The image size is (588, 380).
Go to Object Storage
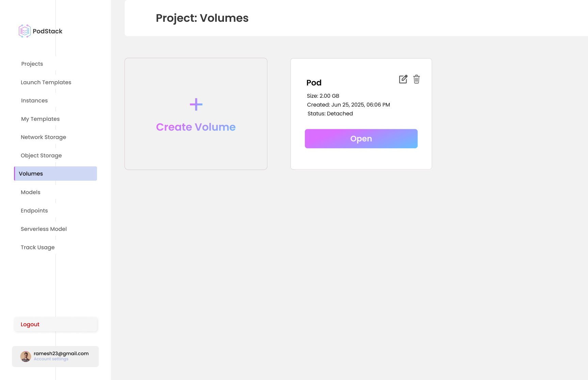41,155
